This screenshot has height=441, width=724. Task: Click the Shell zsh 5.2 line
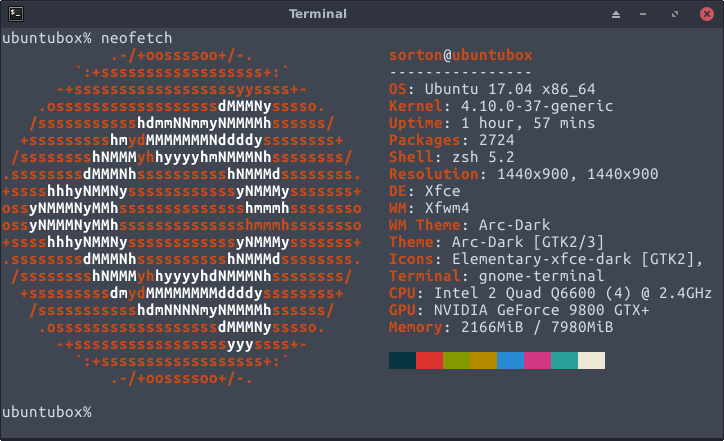(x=452, y=157)
